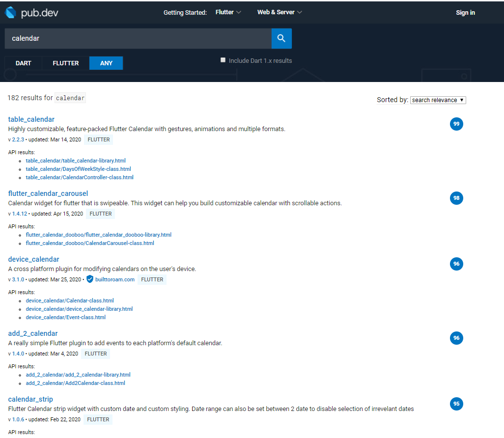Click the pub.dev logo
504x438 pixels.
[31, 13]
